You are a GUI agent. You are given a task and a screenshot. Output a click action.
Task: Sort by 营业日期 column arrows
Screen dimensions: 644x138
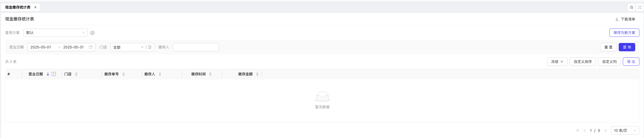tap(48, 74)
